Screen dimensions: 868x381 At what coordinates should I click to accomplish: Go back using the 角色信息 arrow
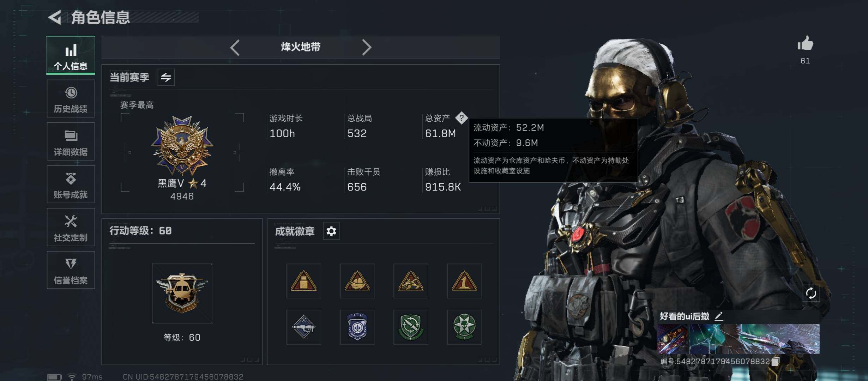click(x=55, y=17)
